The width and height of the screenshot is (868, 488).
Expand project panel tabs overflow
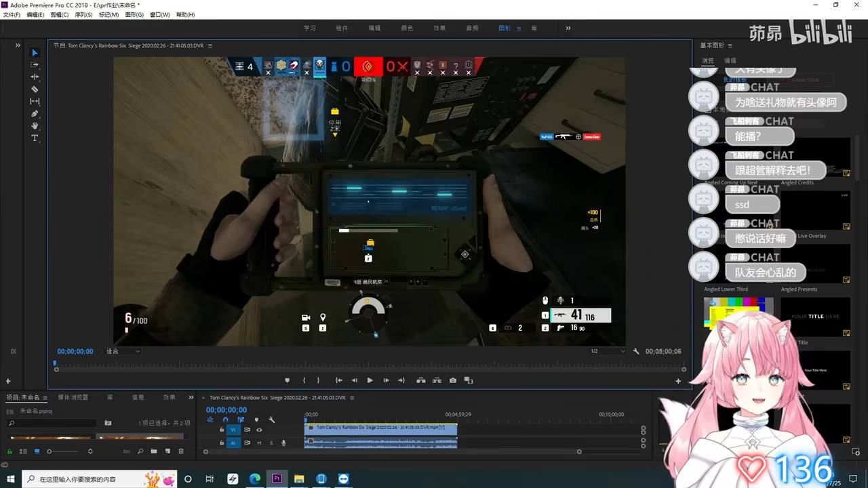pos(192,397)
